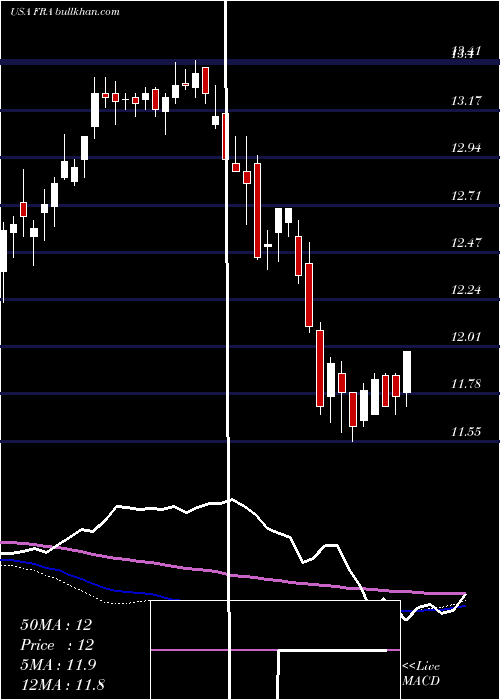Click the Price : 12 readout

pos(57,645)
